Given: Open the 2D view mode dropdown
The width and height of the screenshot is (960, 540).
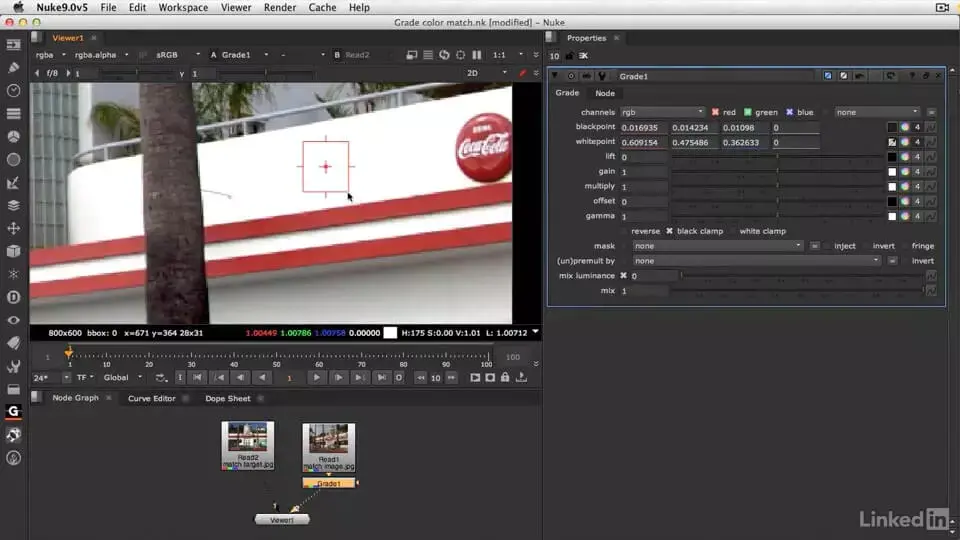Looking at the screenshot, I should pos(487,73).
